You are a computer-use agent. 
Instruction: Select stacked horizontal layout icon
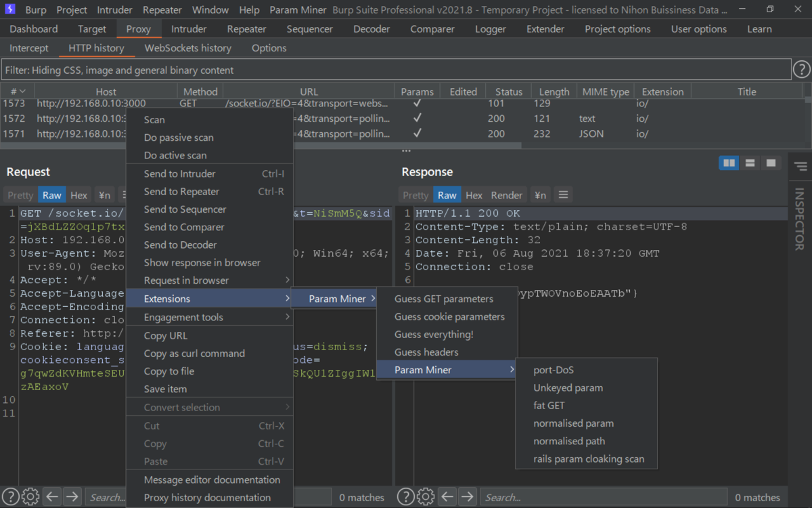750,163
